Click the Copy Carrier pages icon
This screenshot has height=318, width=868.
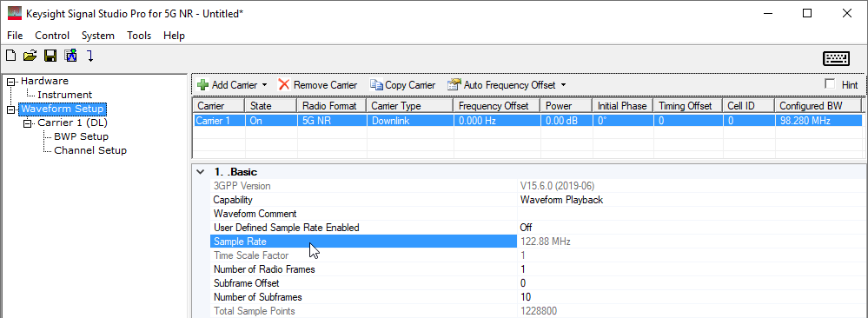coord(376,85)
